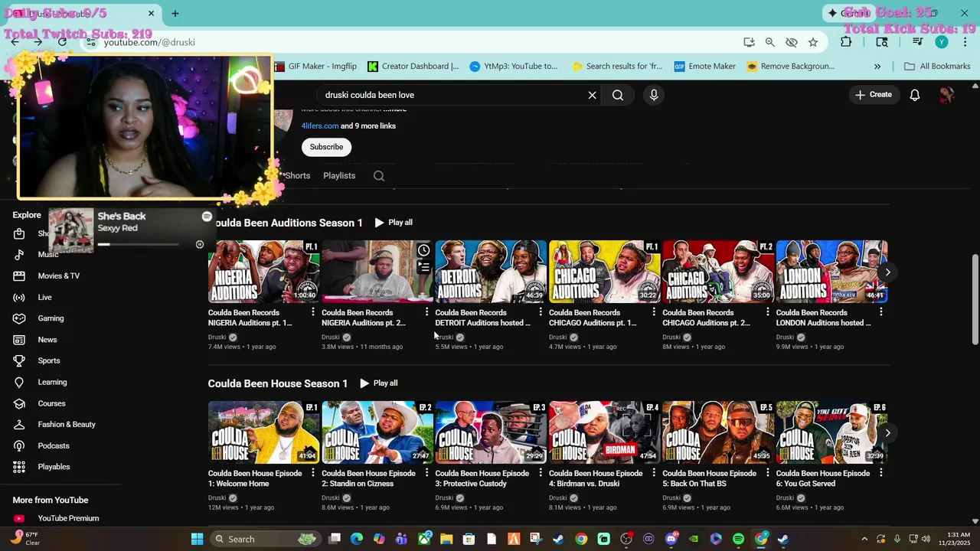Click the YouTube search magnifier button

point(618,95)
